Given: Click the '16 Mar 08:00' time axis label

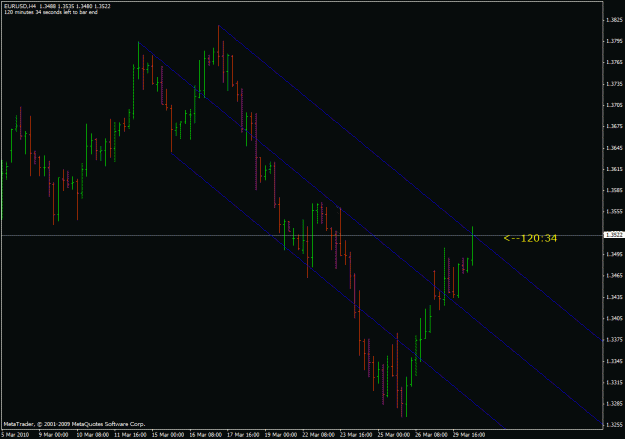Looking at the screenshot, I should pos(206,435).
